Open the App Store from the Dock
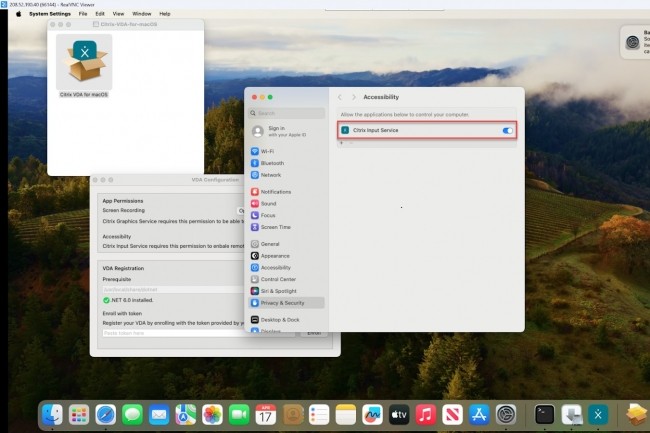The width and height of the screenshot is (650, 433). pyautogui.click(x=479, y=414)
